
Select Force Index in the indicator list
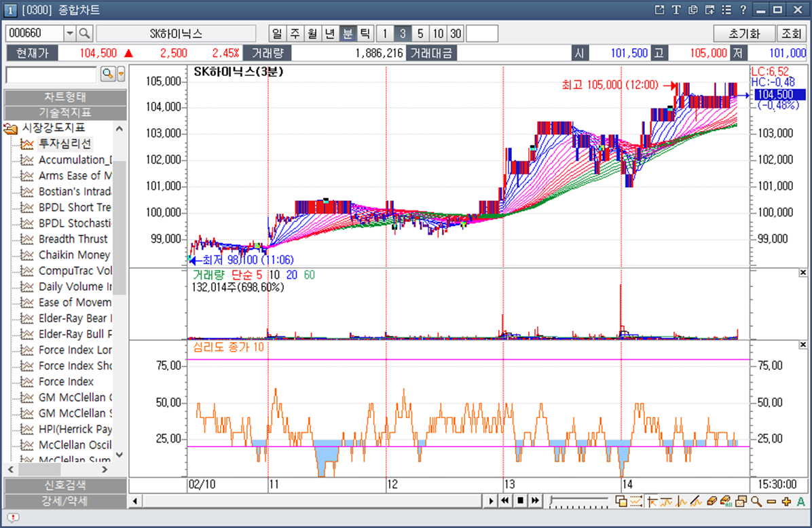(66, 381)
